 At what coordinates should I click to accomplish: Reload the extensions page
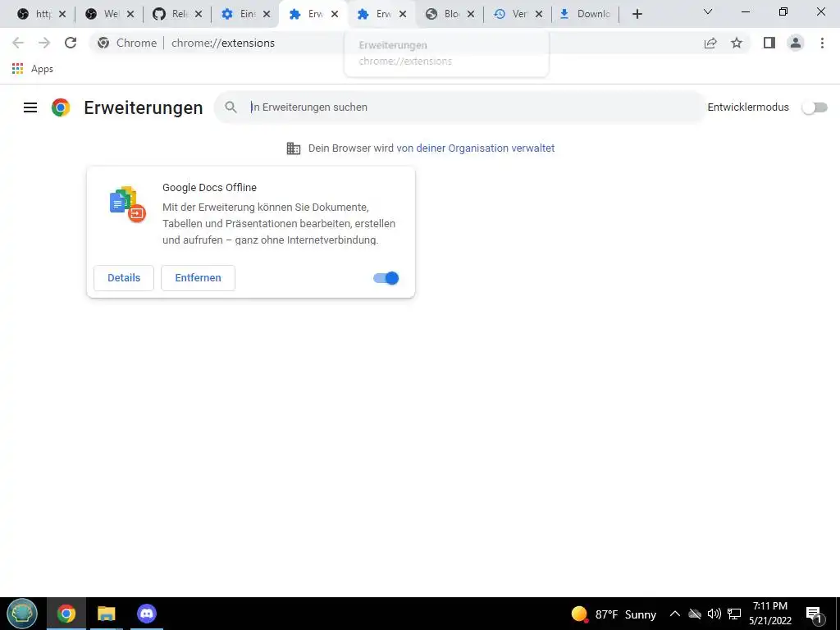[x=71, y=43]
